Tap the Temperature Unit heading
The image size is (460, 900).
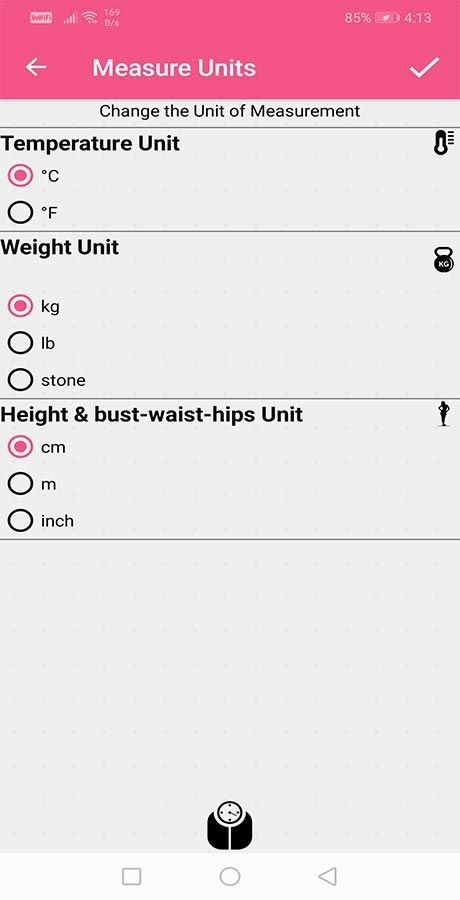[x=90, y=143]
